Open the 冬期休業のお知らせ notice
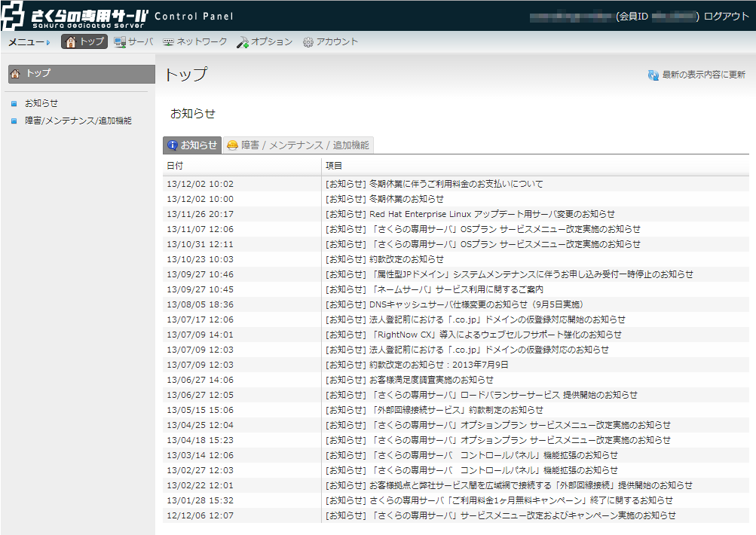This screenshot has width=756, height=535. coord(406,199)
